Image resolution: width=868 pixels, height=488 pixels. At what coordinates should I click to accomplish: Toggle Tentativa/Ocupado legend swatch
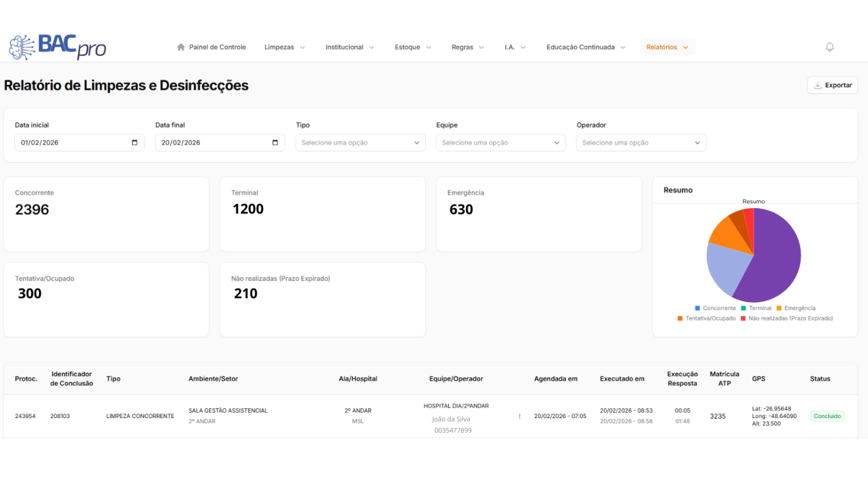680,318
